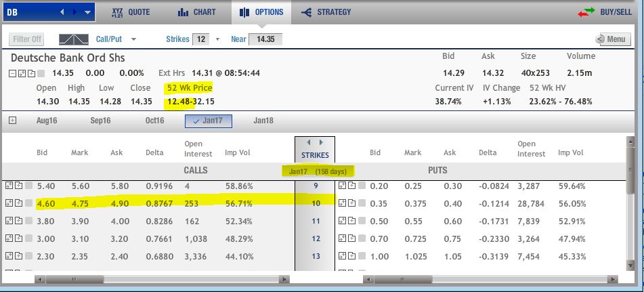Click the red-green Buy/Sell arrows icon
The width and height of the screenshot is (644, 292).
[586, 12]
